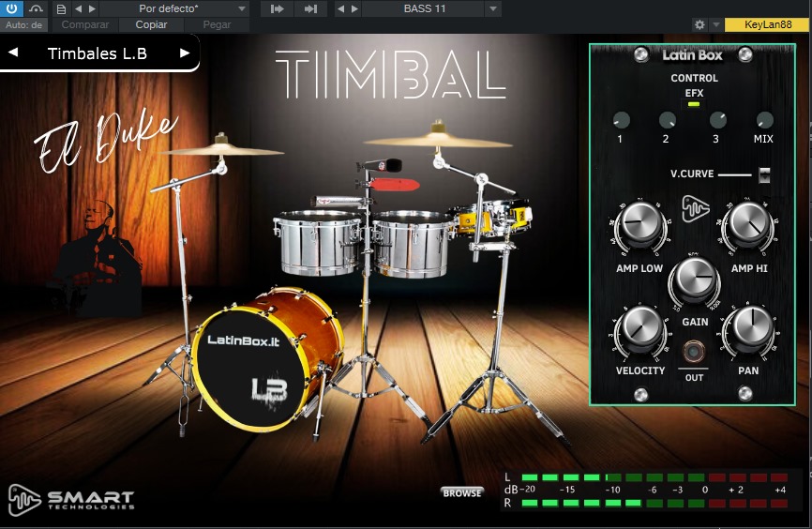Click the Smart Technologies logo at bottom left
812x529 pixels.
point(71,500)
